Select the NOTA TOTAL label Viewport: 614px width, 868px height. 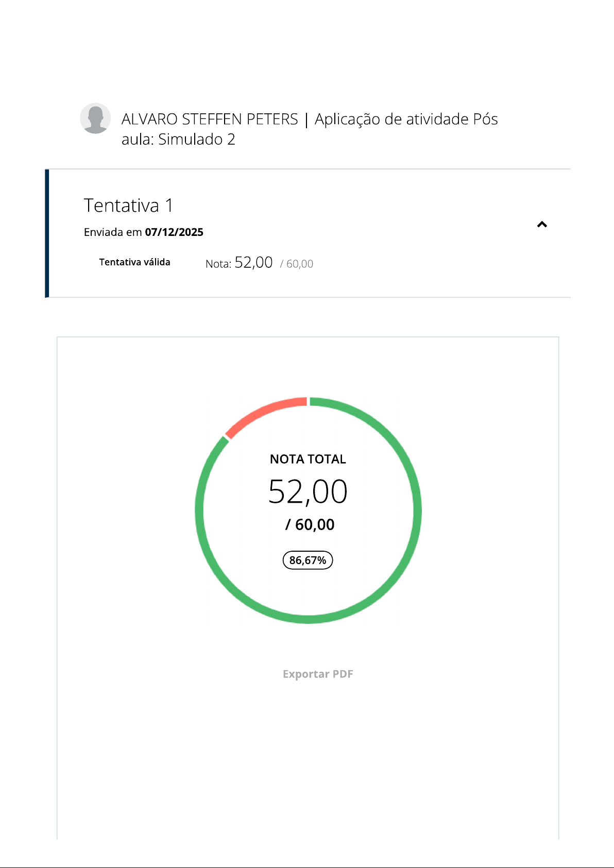coord(308,459)
